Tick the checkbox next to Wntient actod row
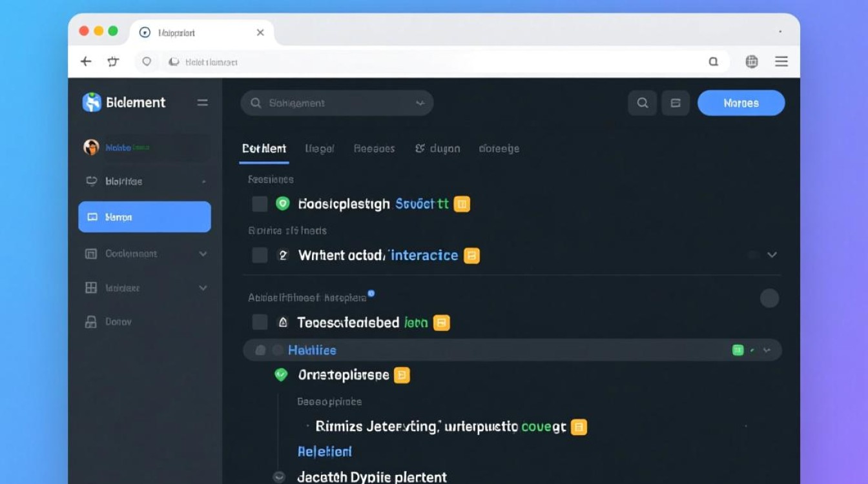Screen dimensions: 868x484 (x=260, y=255)
